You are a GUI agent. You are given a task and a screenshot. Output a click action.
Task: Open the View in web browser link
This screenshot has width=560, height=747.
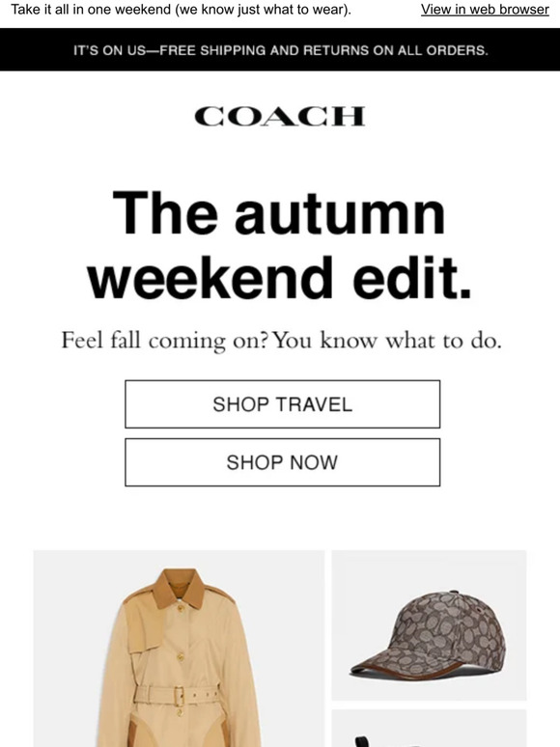[x=485, y=9]
